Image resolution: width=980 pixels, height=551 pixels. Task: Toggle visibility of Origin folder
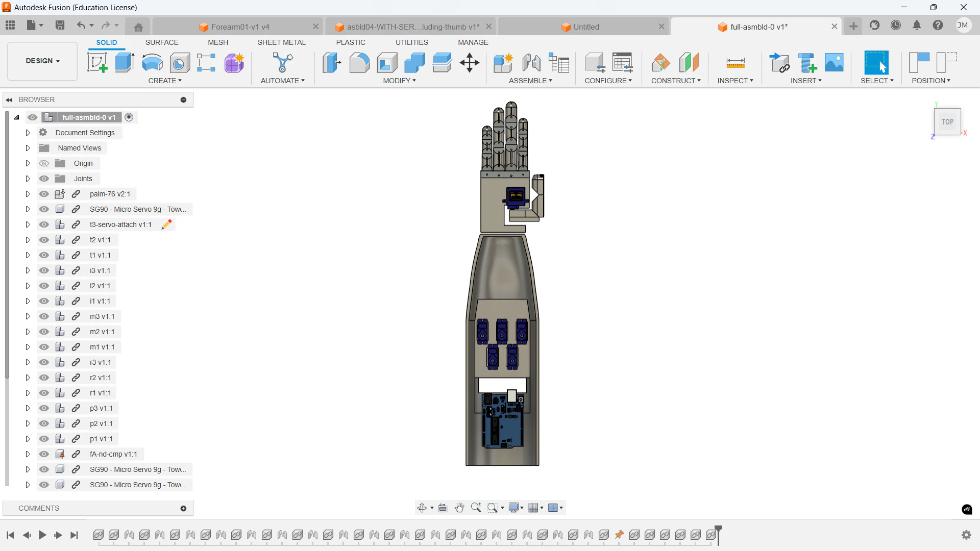coord(44,163)
